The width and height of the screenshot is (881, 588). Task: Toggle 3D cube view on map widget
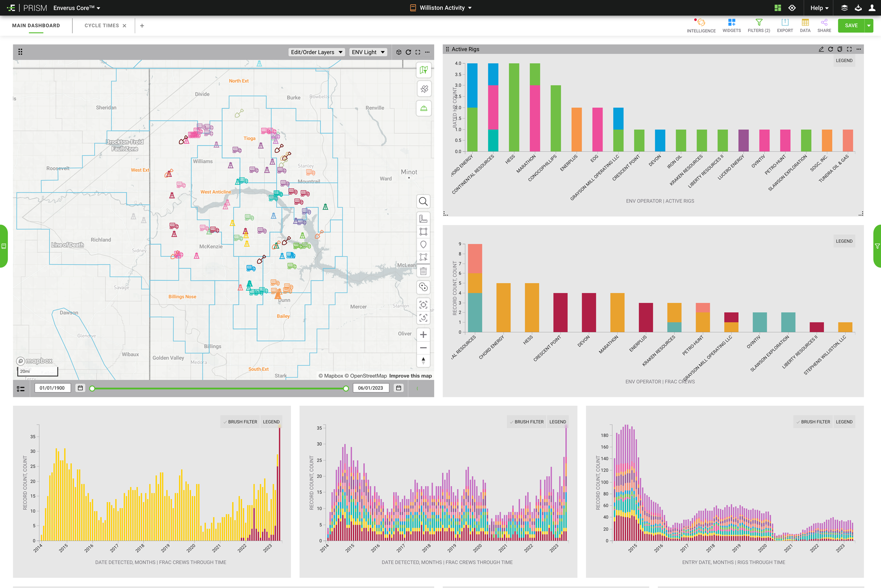pyautogui.click(x=399, y=52)
